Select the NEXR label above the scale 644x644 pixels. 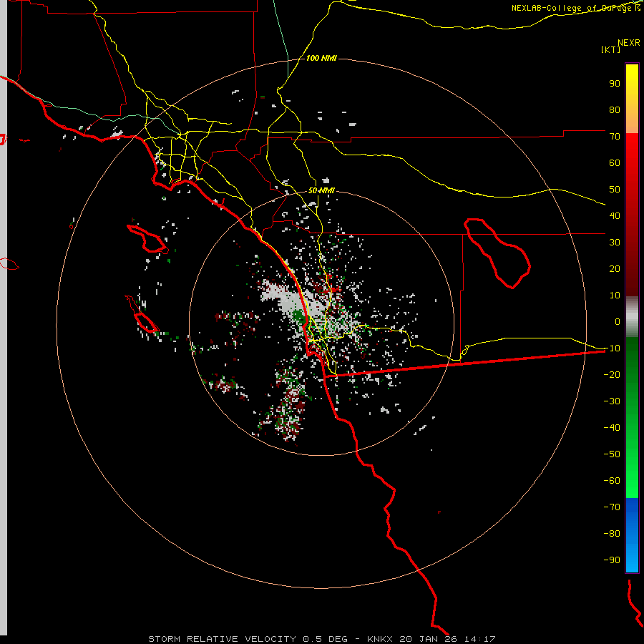coord(628,43)
